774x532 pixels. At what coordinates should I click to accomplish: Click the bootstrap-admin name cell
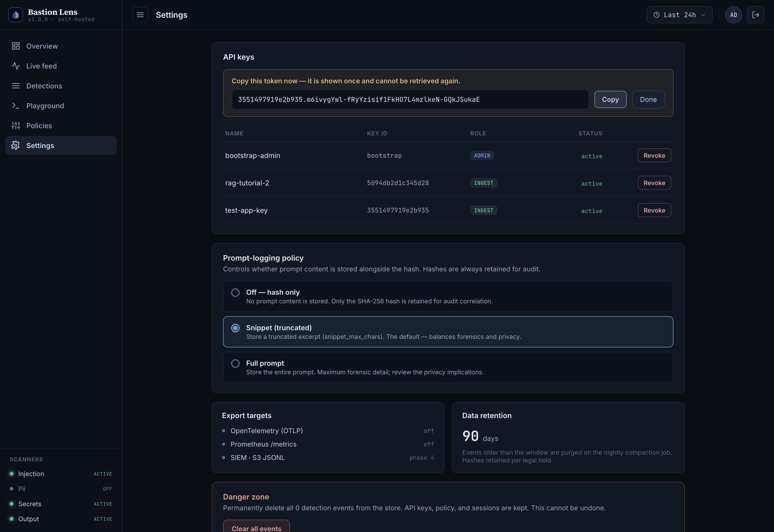pyautogui.click(x=252, y=156)
